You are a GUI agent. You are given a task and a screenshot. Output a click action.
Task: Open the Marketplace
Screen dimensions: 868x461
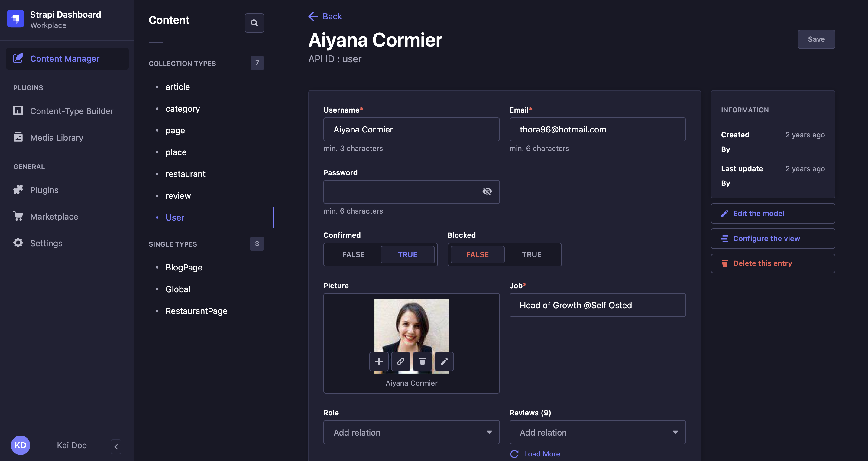[54, 216]
